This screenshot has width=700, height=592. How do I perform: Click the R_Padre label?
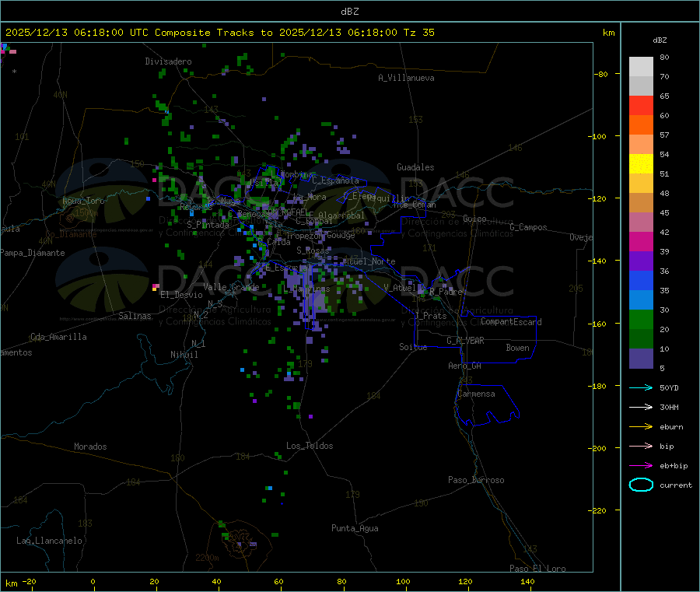point(446,292)
